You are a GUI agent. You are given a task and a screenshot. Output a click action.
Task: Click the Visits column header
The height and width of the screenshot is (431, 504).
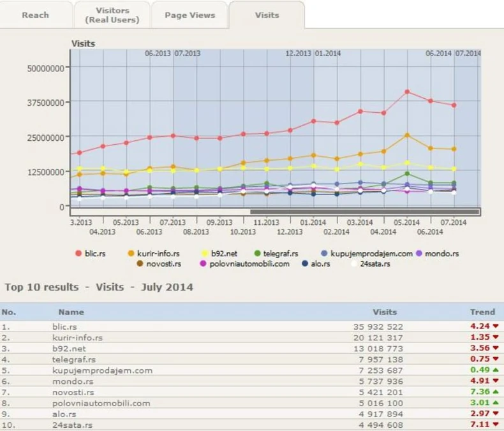385,312
